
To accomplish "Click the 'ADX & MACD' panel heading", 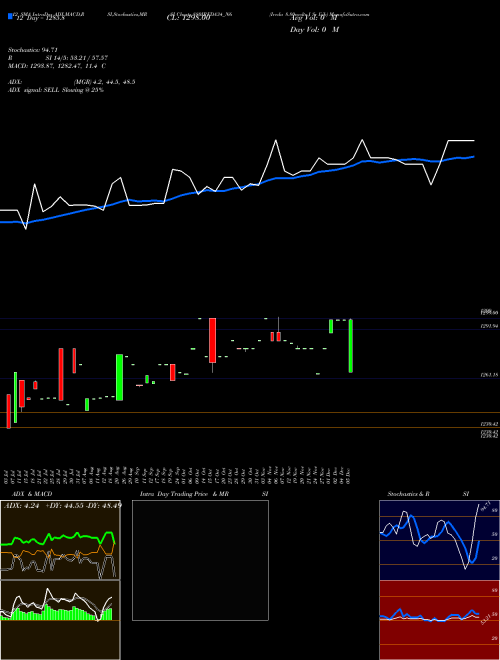I will click(x=32, y=494).
